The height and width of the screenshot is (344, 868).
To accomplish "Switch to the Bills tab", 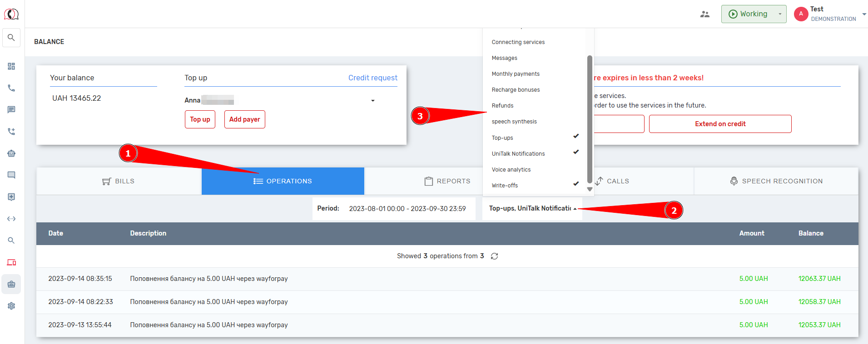I will (x=119, y=181).
